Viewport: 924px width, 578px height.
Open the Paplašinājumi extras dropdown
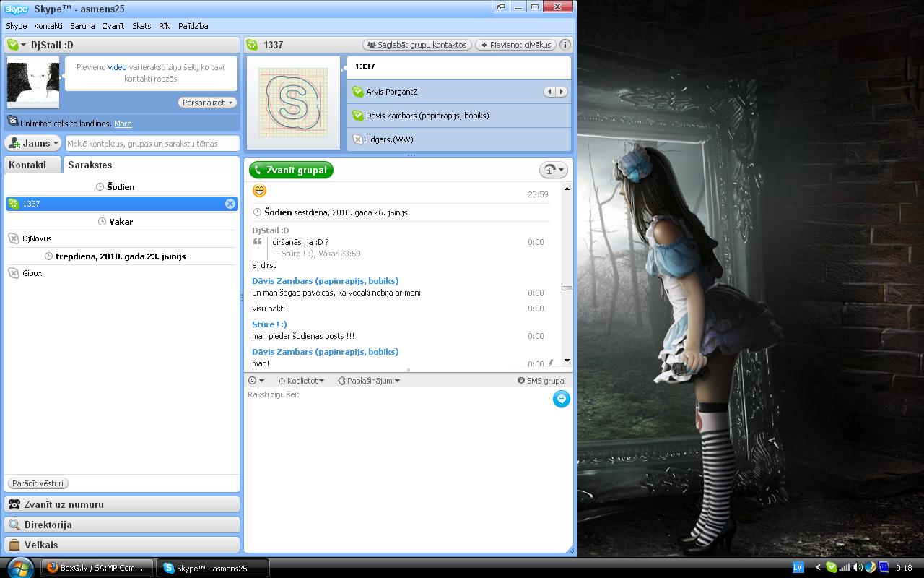[369, 381]
